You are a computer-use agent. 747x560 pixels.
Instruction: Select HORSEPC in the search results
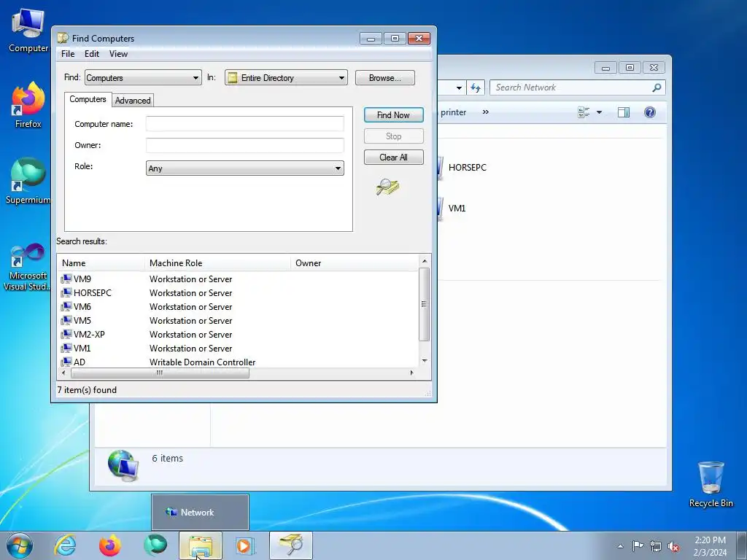(93, 293)
